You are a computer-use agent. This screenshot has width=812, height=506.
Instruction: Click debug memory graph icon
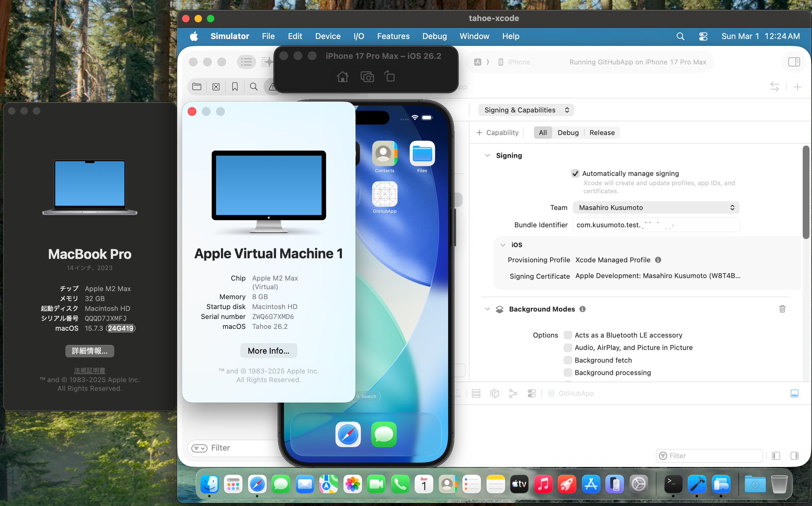pos(513,394)
